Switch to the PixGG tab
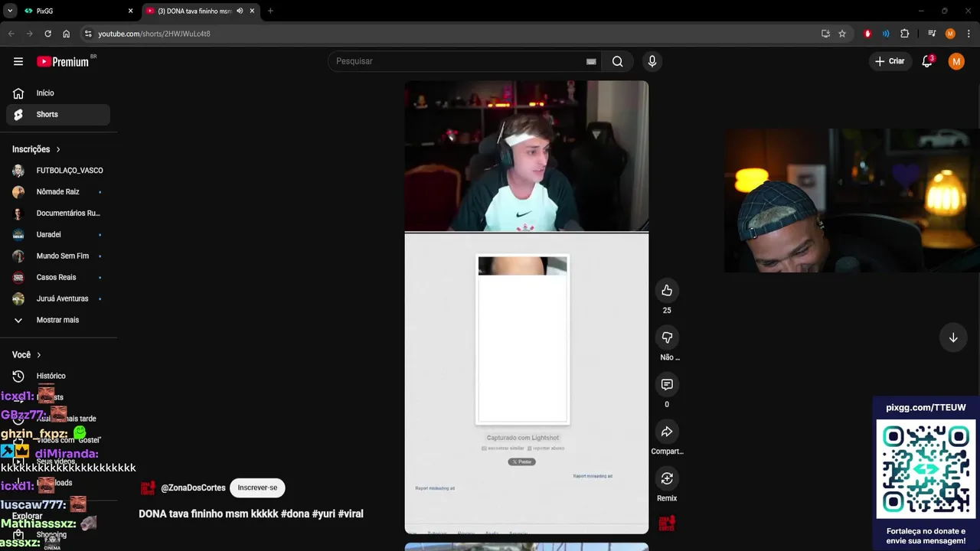This screenshot has width=980, height=551. pyautogui.click(x=77, y=11)
